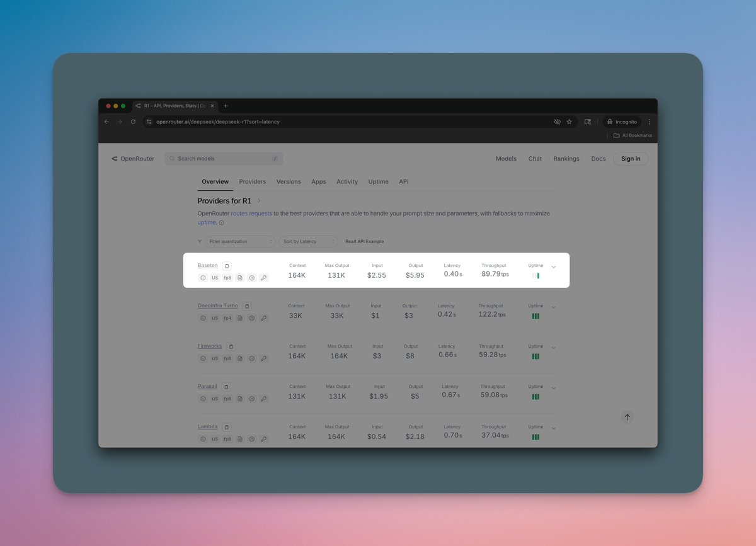Screen dimensions: 756x546
Task: Click chevron beside Providers for R1
Action: tap(259, 200)
